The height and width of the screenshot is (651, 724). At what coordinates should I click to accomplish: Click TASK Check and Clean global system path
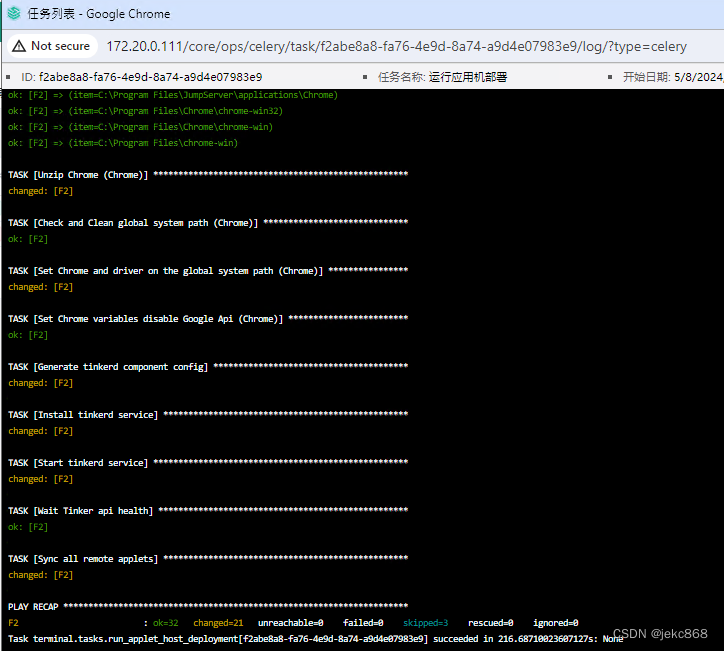pos(208,223)
